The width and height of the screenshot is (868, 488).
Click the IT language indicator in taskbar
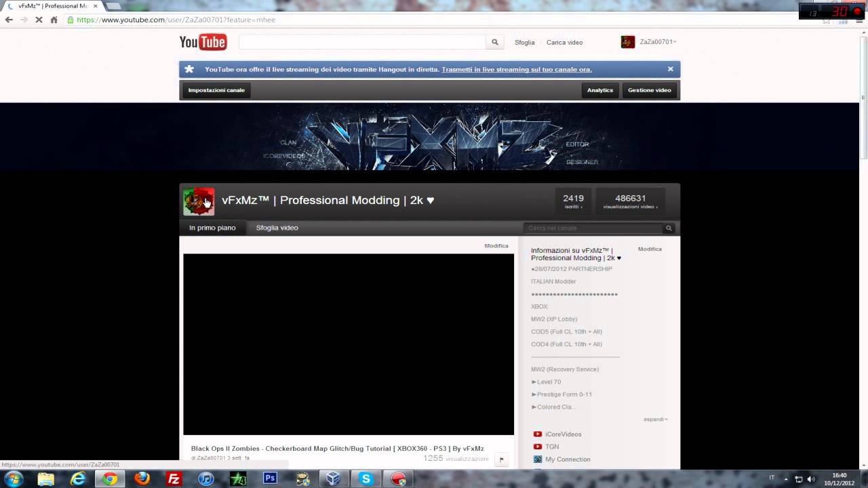(772, 479)
